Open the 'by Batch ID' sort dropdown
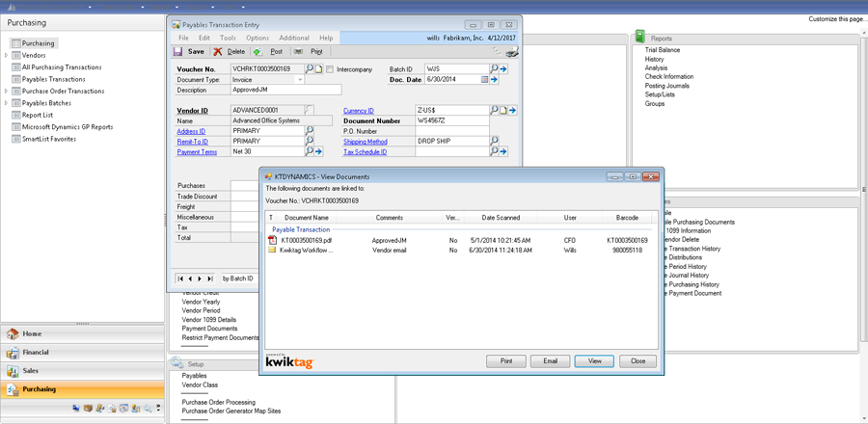Image resolution: width=868 pixels, height=424 pixels. click(x=241, y=278)
